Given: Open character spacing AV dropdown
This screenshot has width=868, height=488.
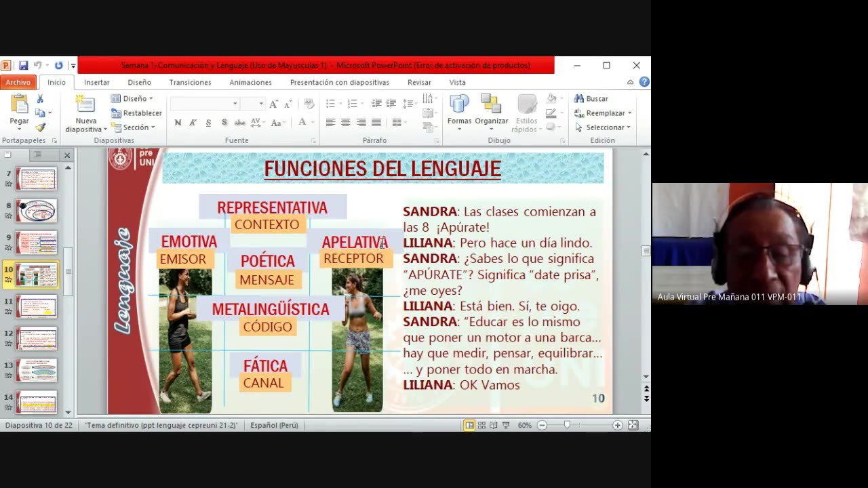Looking at the screenshot, I should tap(257, 123).
